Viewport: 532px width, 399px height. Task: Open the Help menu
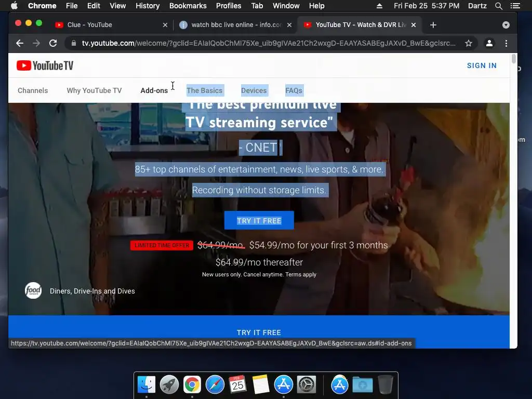pos(316,6)
